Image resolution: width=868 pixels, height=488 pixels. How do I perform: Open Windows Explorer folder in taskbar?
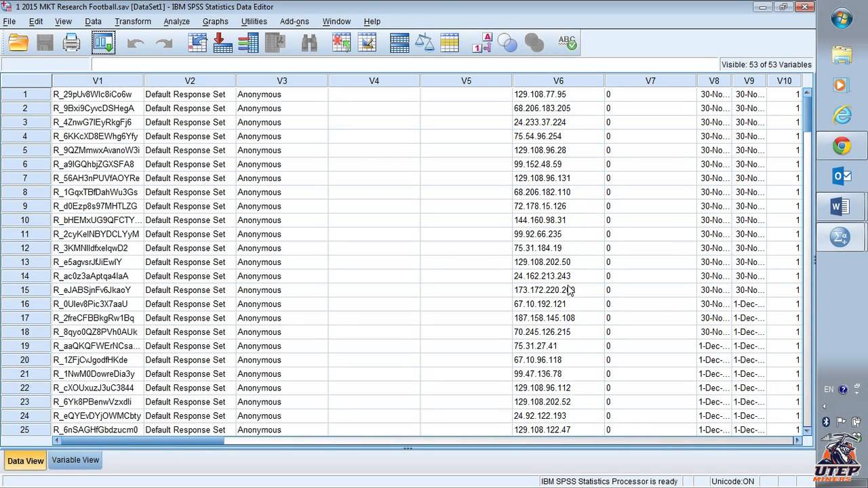pyautogui.click(x=842, y=54)
